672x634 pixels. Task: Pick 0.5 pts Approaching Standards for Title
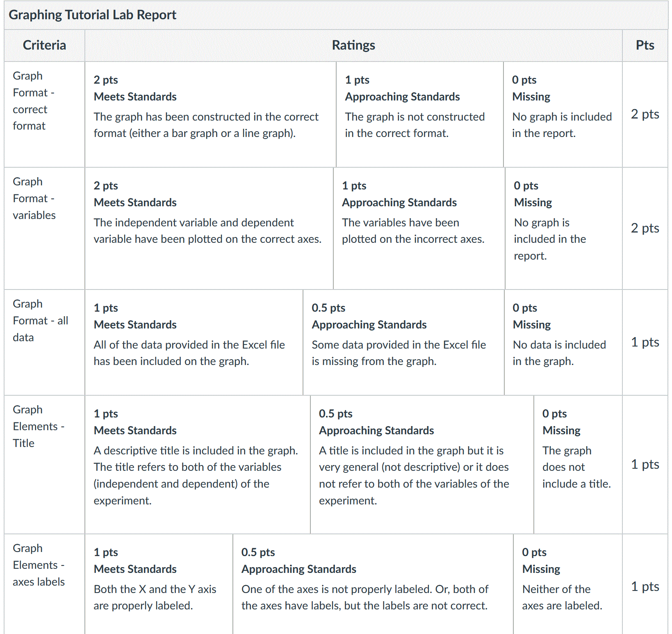click(422, 465)
